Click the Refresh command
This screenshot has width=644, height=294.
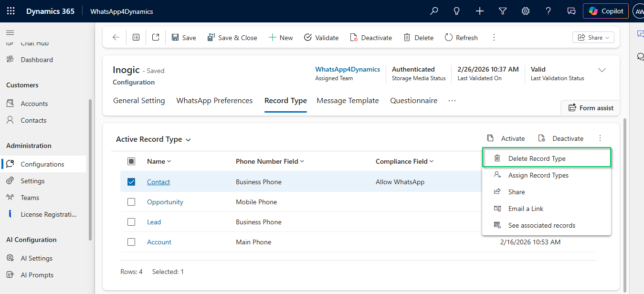[461, 38]
